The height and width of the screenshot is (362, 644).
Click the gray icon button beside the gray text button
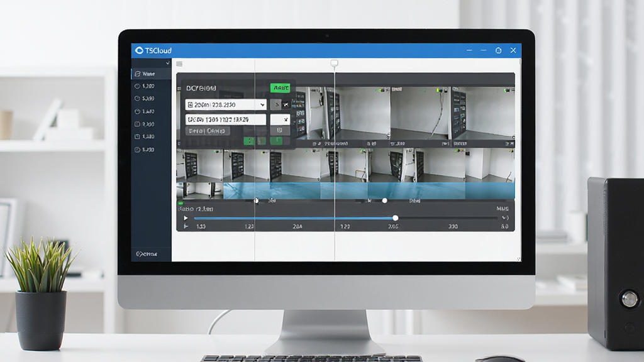point(280,131)
